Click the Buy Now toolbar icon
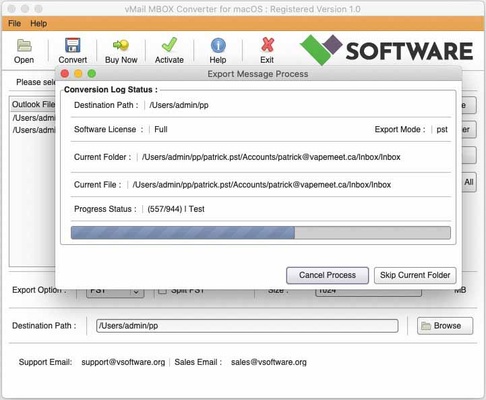The width and height of the screenshot is (486, 400). click(x=121, y=45)
